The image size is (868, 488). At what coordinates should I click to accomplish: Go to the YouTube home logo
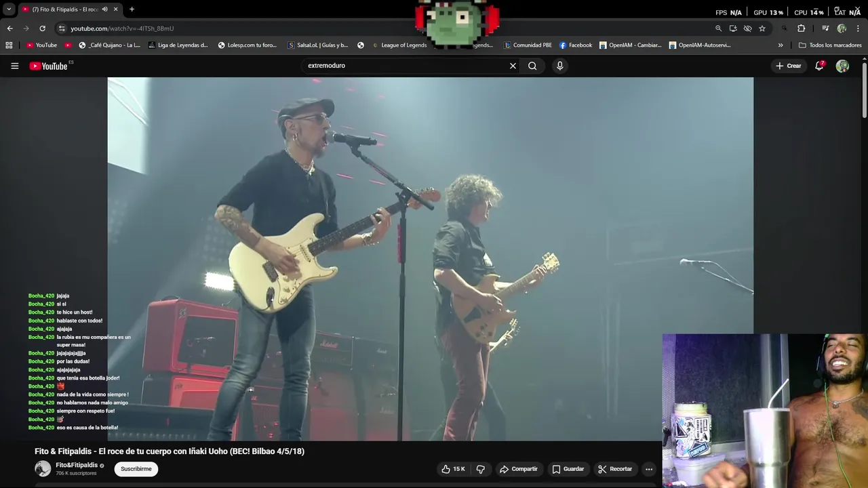coord(48,66)
